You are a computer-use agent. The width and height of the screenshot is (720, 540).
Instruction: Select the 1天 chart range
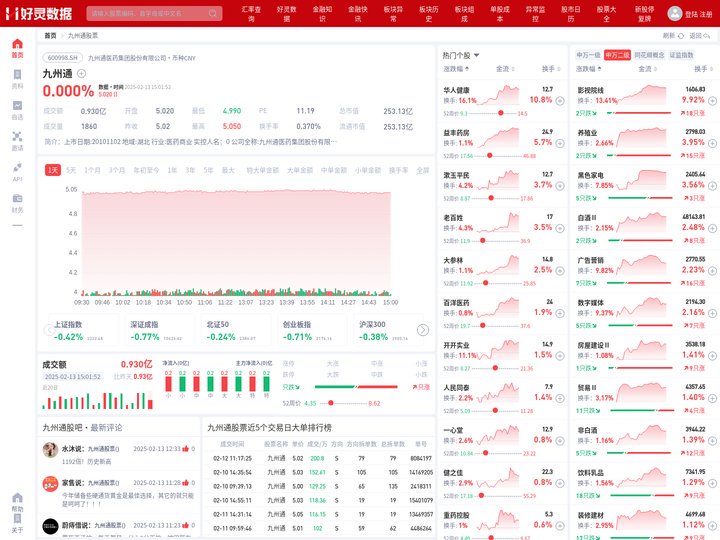53,170
